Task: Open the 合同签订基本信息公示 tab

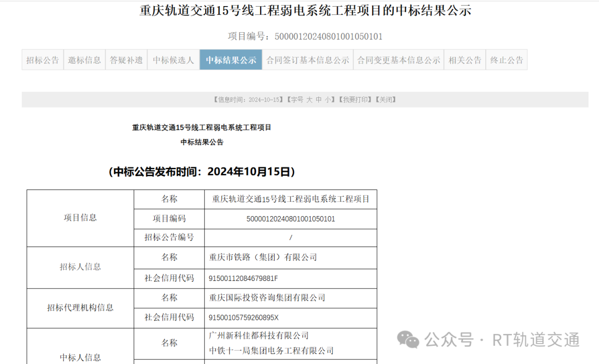Action: click(x=307, y=59)
